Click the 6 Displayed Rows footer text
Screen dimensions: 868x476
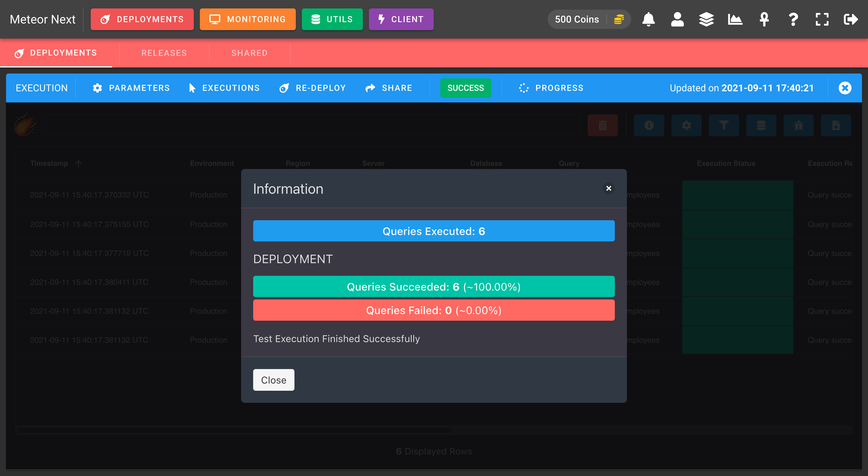pos(434,451)
